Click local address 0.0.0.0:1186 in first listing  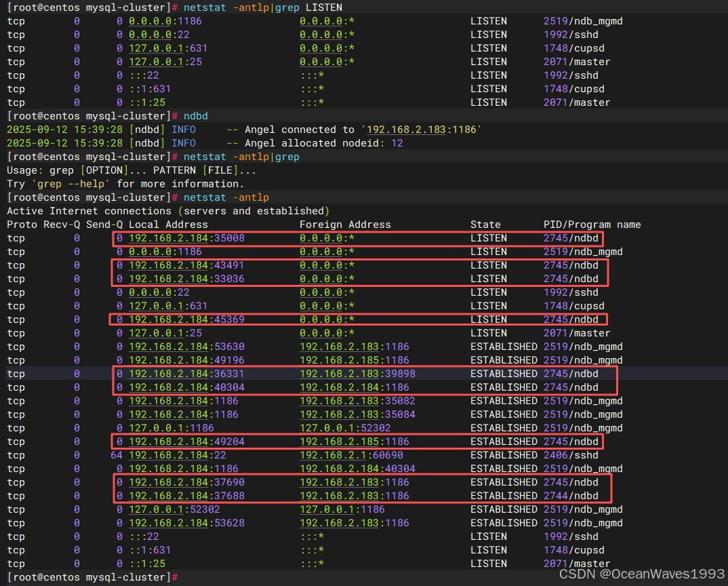165,21
